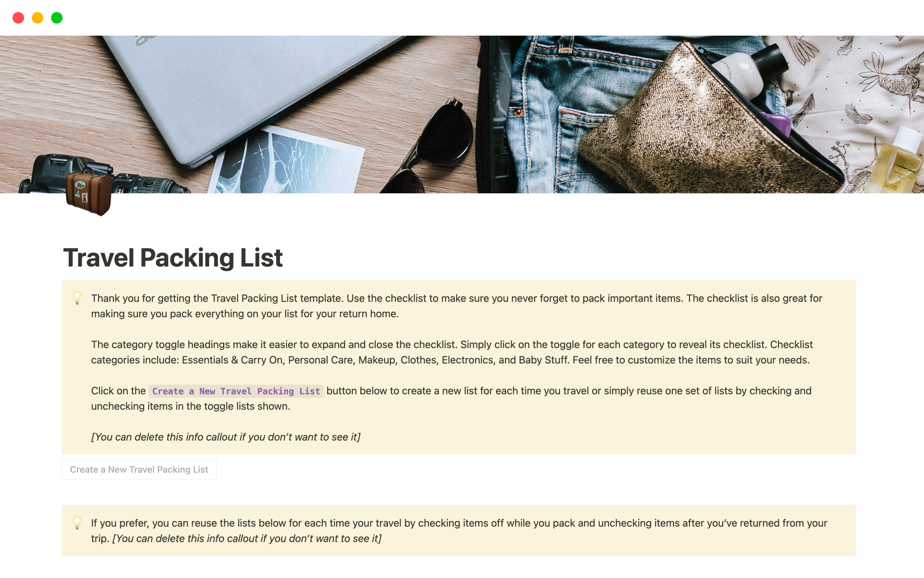Click the "Thank you for getting" paragraph

coord(456,306)
